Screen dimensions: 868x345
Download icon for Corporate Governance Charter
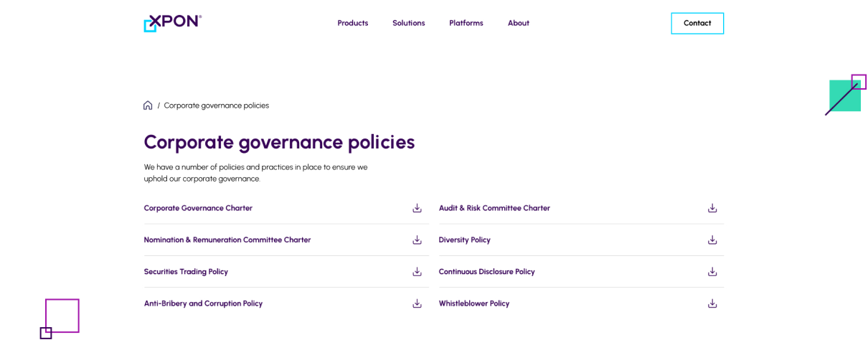click(x=417, y=208)
